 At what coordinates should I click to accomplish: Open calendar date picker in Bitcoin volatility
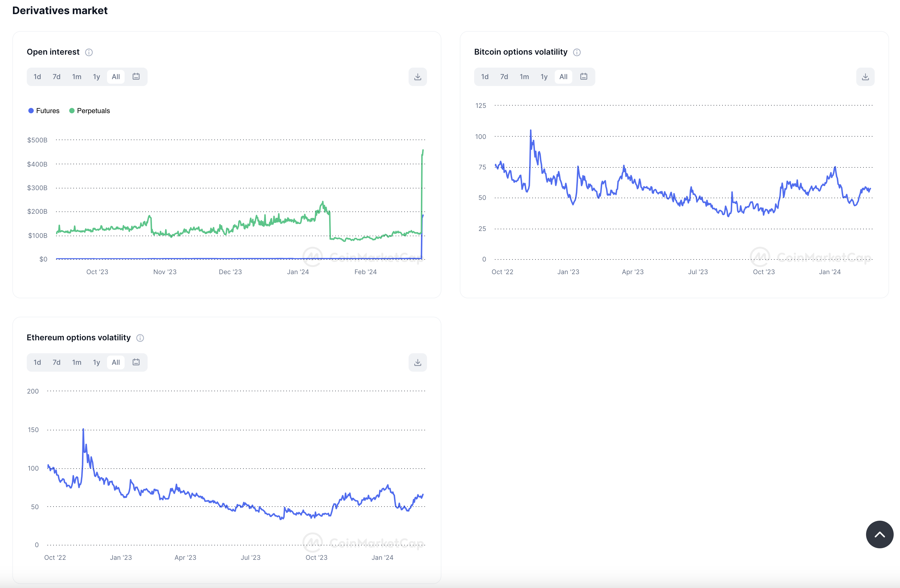pyautogui.click(x=584, y=77)
